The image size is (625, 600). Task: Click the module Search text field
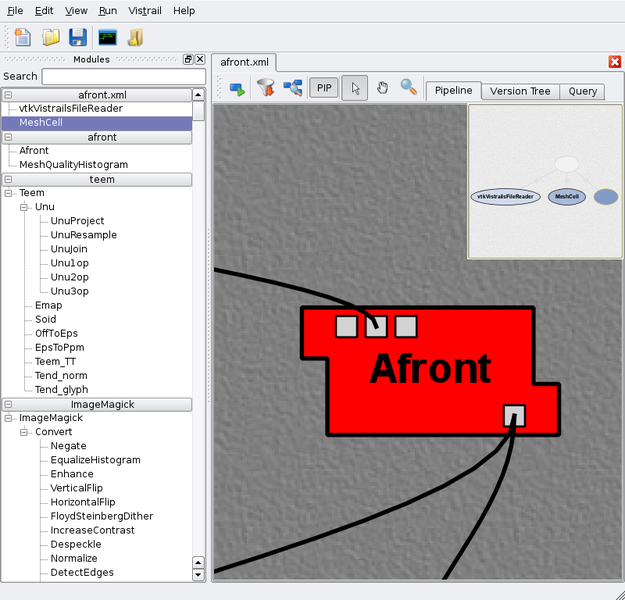(123, 76)
